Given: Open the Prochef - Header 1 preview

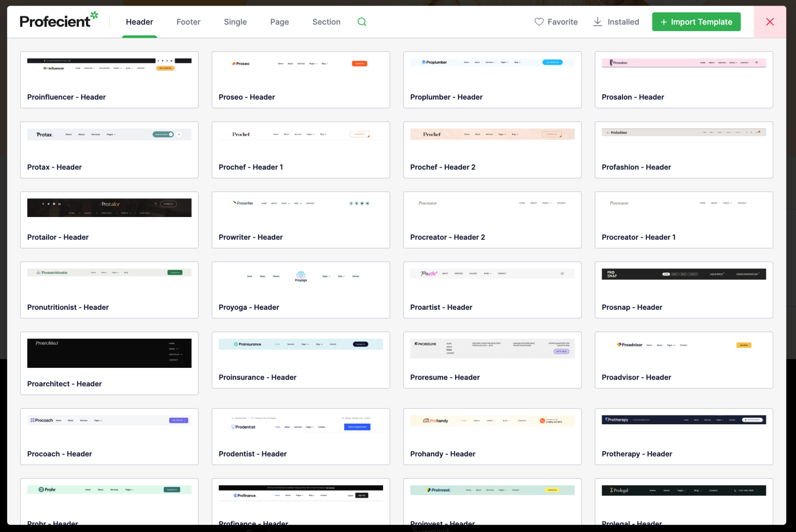Looking at the screenshot, I should point(301,150).
